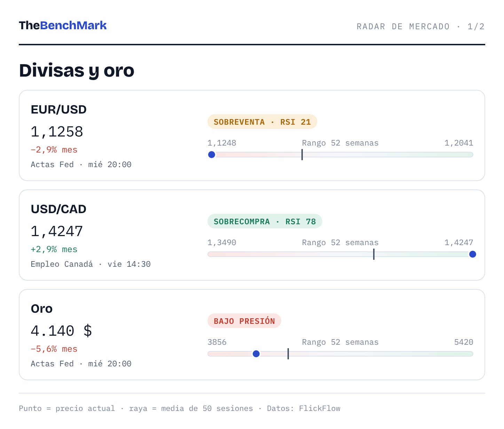
Task: Select the USD/CAD card title
Action: click(59, 209)
